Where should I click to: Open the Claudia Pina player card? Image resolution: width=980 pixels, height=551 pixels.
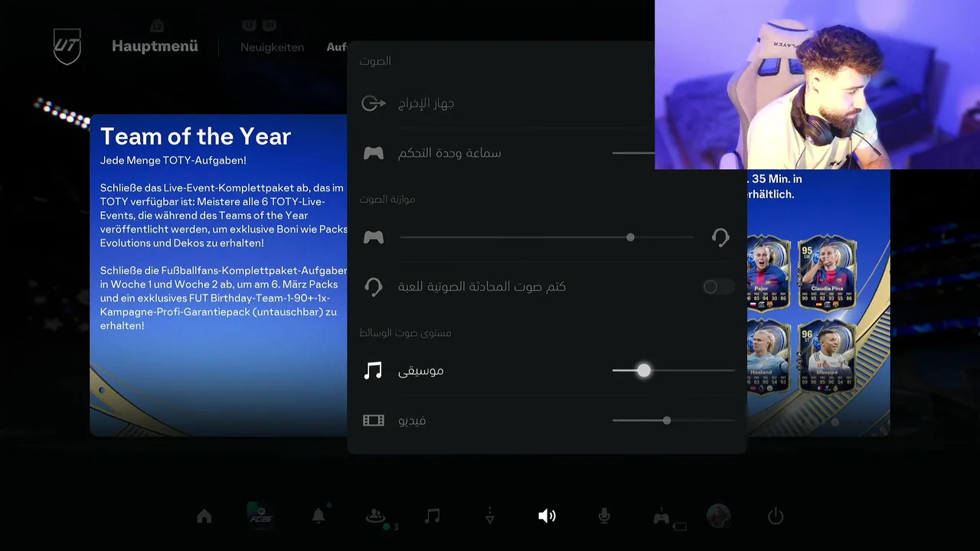tap(827, 272)
